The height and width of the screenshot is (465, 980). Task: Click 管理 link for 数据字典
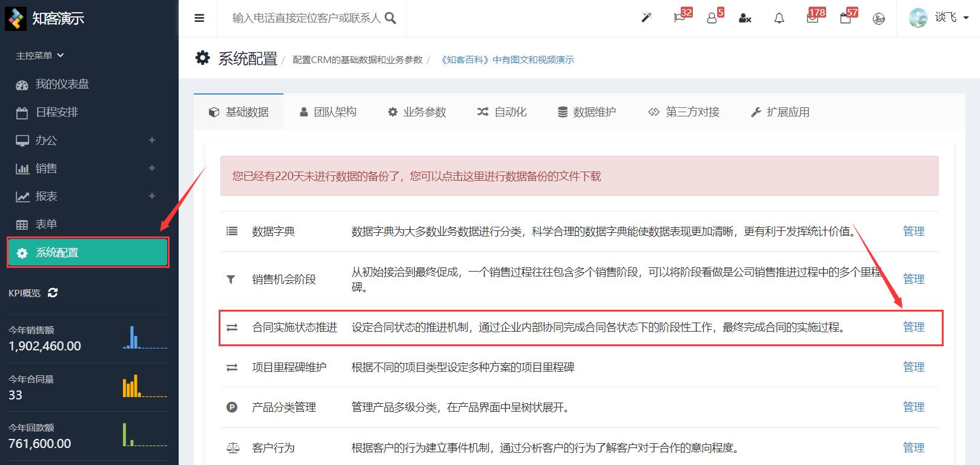[913, 231]
